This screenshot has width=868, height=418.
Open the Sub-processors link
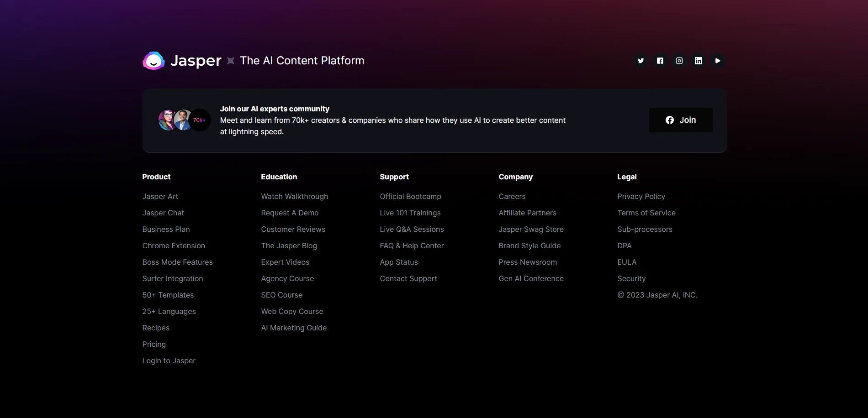(x=645, y=229)
